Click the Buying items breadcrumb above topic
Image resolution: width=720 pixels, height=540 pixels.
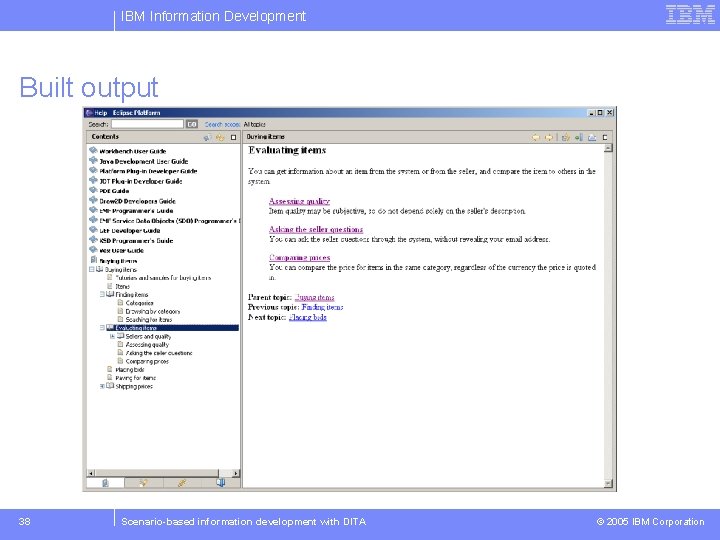coord(265,137)
